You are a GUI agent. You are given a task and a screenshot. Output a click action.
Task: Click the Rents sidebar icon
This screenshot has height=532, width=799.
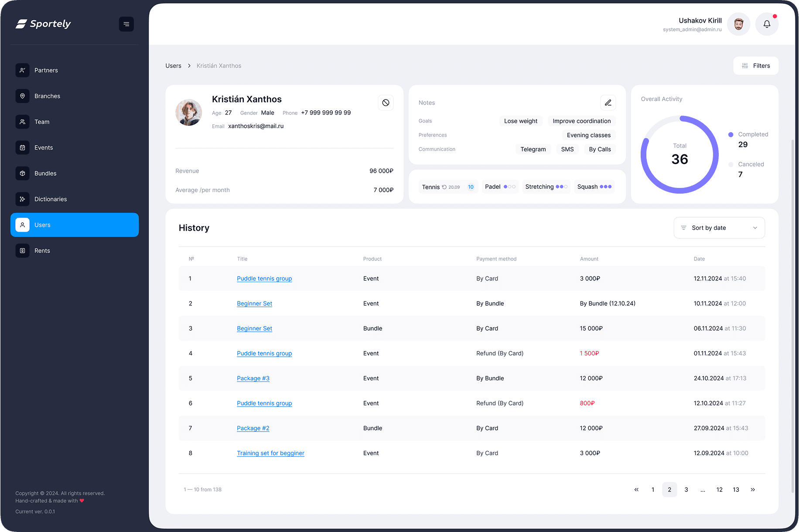point(23,251)
